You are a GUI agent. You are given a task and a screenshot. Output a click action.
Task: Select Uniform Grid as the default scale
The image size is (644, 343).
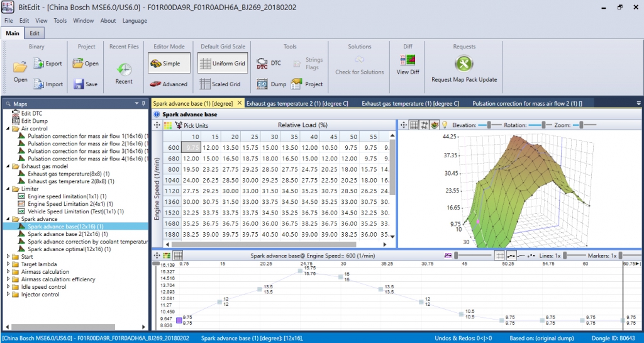pyautogui.click(x=223, y=64)
